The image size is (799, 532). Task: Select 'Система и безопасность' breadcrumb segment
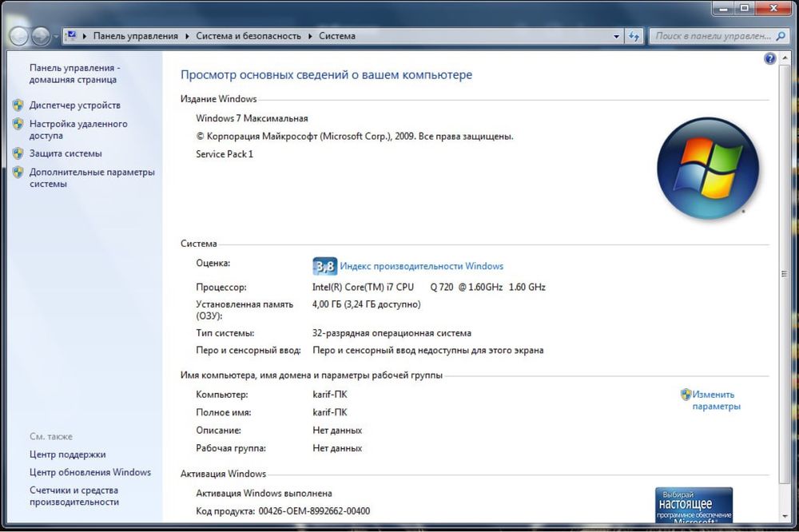[x=248, y=36]
